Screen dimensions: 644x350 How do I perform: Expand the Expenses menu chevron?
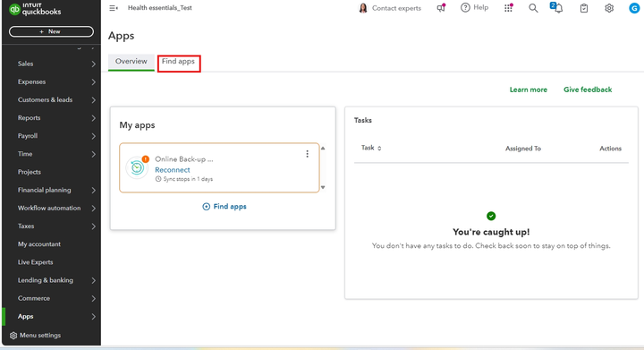point(93,81)
